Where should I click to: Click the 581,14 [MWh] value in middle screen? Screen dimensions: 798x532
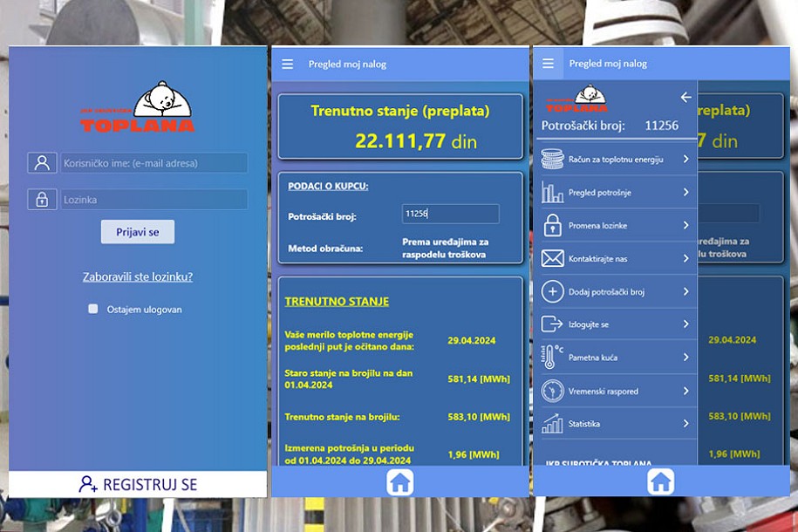coord(479,379)
